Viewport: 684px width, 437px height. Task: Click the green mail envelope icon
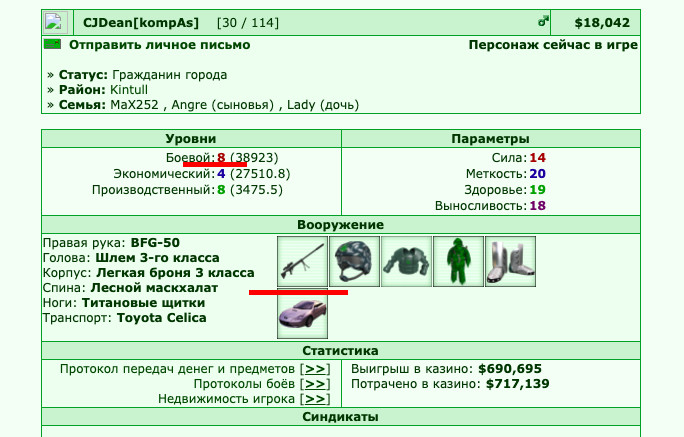pyautogui.click(x=52, y=44)
